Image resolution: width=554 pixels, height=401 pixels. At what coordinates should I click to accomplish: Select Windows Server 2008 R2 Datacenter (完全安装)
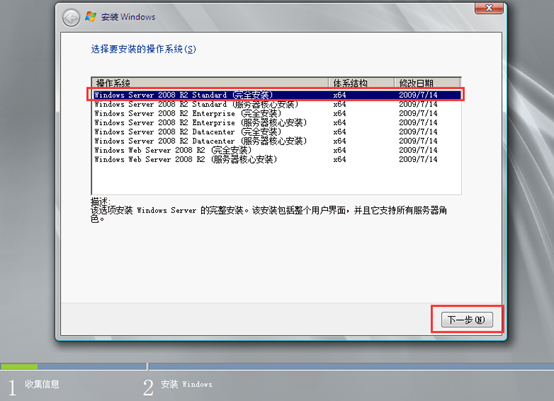(277, 132)
